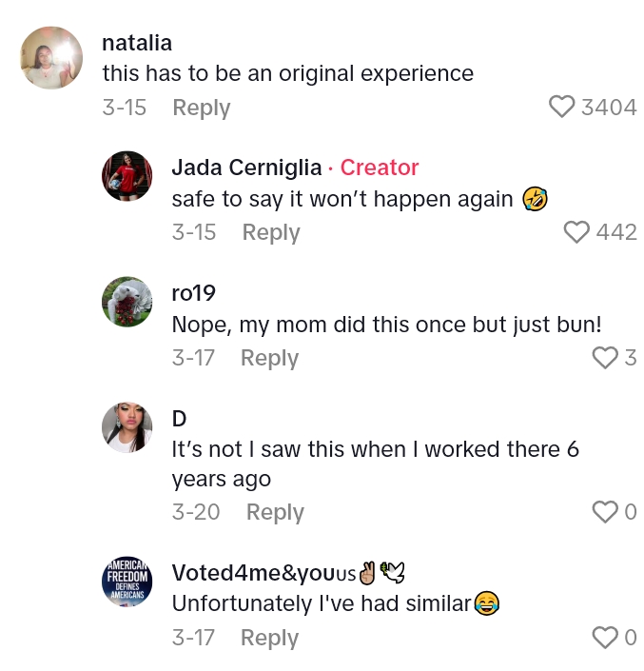Like Jada Cerniglia's reply with the heart
Image resolution: width=644 pixels, height=671 pixels.
coord(576,231)
